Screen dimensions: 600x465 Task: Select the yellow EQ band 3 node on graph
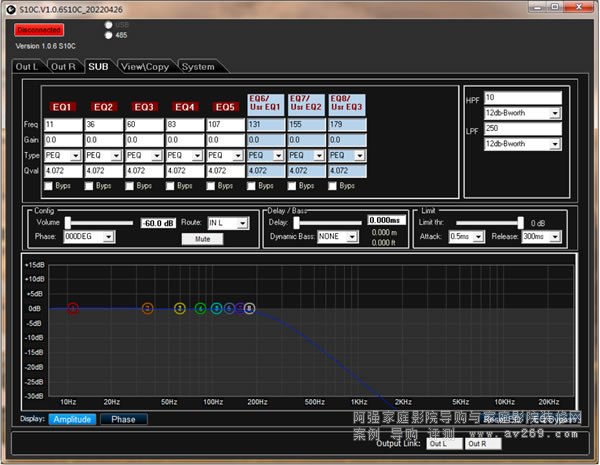(179, 309)
